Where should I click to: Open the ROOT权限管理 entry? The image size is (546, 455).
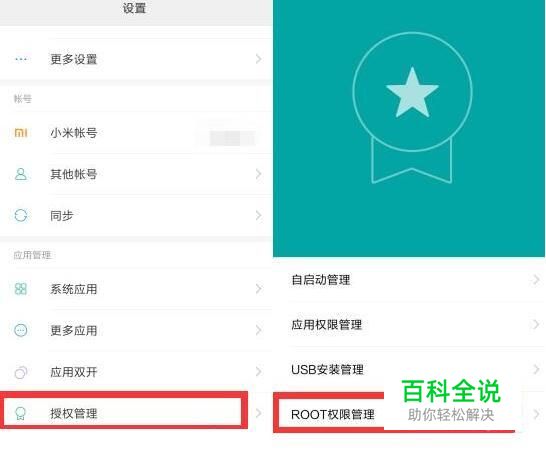[408, 414]
